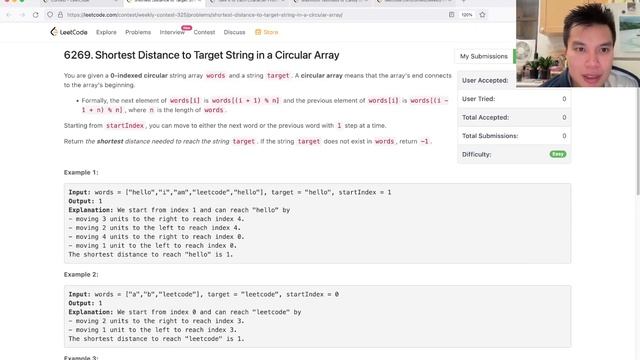Open the Interview menu item
Viewport: 640px width, 360px height.
172,32
